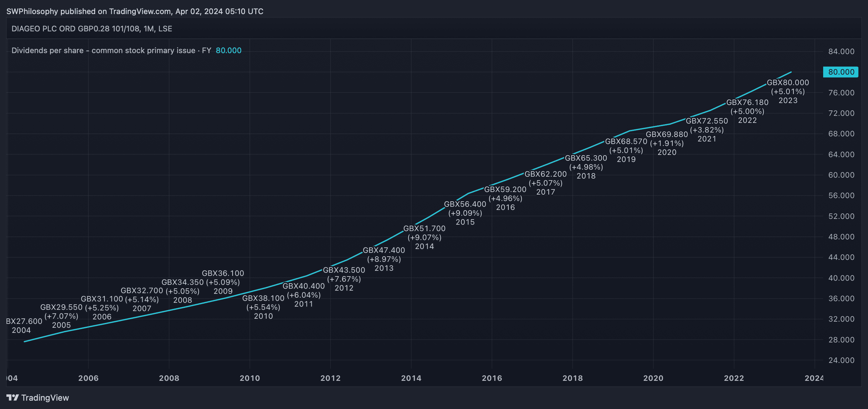Click the 24.000 price scale label
The height and width of the screenshot is (409, 868).
pyautogui.click(x=841, y=360)
